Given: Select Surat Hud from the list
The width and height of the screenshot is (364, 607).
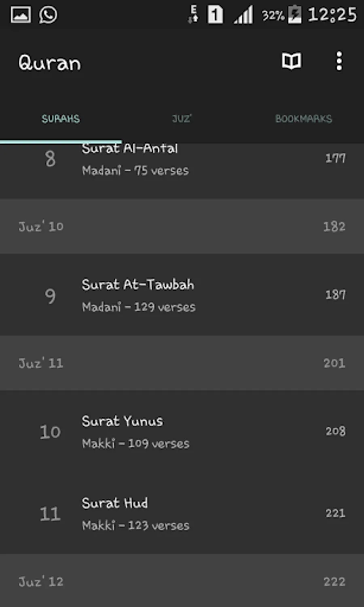Looking at the screenshot, I should pos(182,513).
